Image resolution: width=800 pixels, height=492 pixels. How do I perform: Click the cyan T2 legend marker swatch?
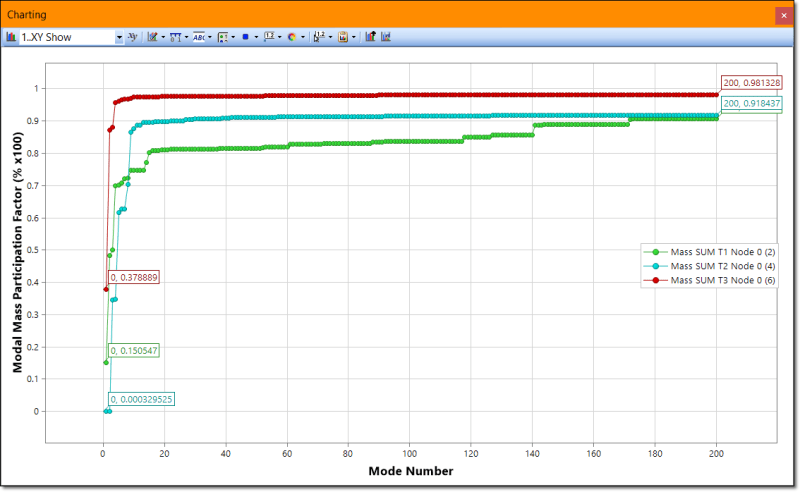click(656, 266)
